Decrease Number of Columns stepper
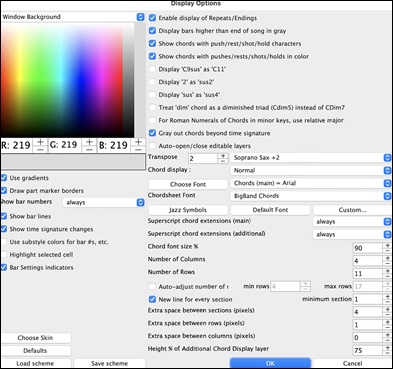The height and width of the screenshot is (369, 393). coord(387,263)
